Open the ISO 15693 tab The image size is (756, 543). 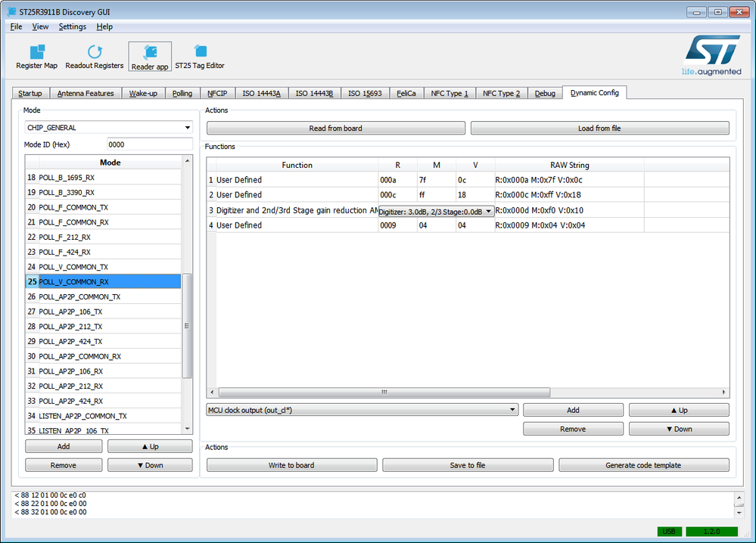[x=365, y=94]
